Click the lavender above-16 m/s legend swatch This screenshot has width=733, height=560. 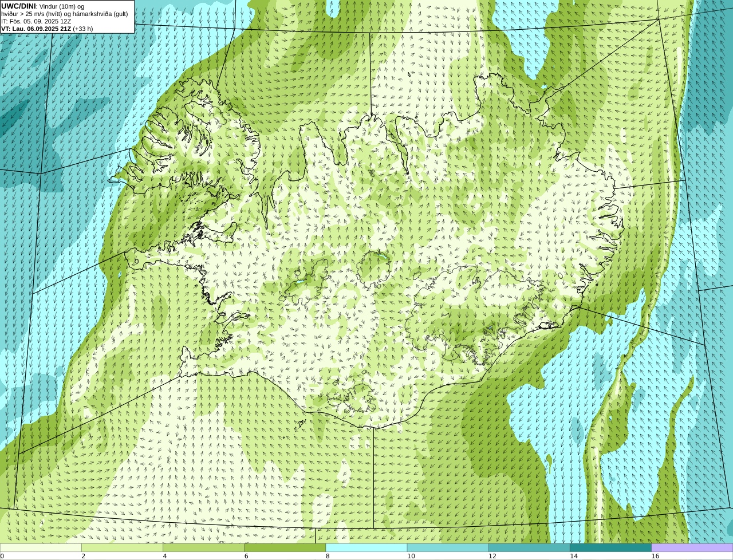tap(692, 547)
